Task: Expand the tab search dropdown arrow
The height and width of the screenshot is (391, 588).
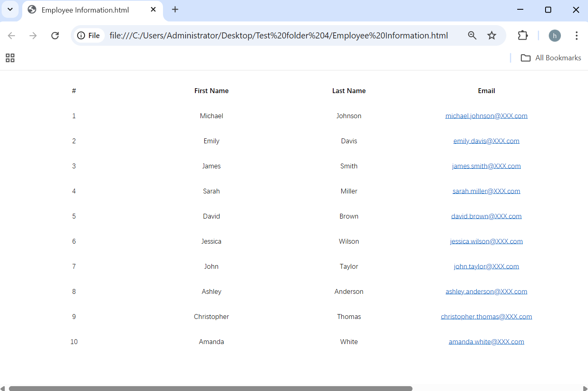Action: coord(10,9)
